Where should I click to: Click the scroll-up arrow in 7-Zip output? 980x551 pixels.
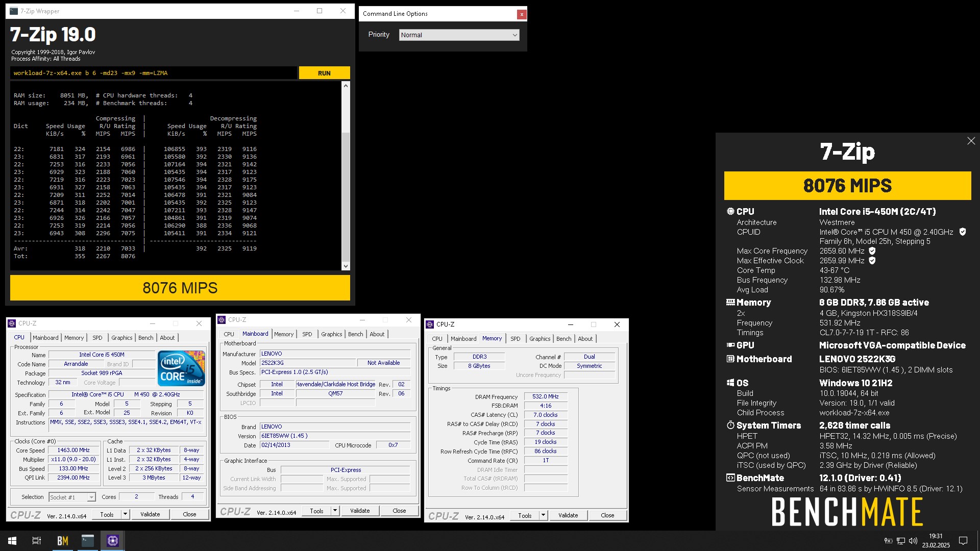click(346, 86)
